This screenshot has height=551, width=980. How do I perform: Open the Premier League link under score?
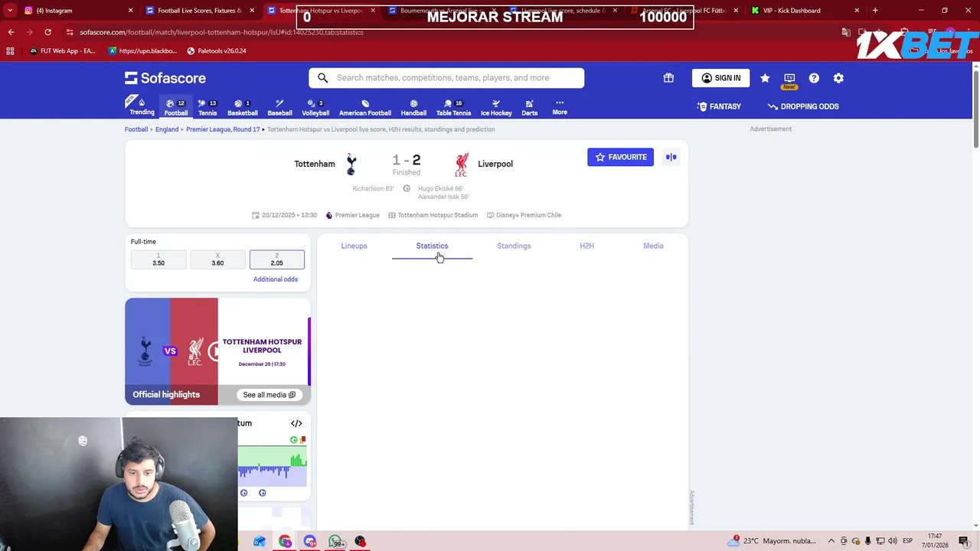[x=353, y=215]
